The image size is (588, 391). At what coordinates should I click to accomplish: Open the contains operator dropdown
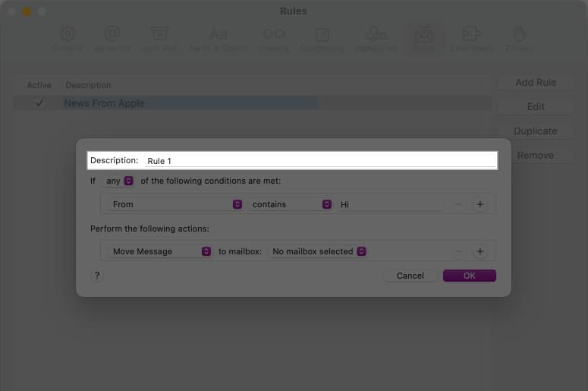pos(291,204)
